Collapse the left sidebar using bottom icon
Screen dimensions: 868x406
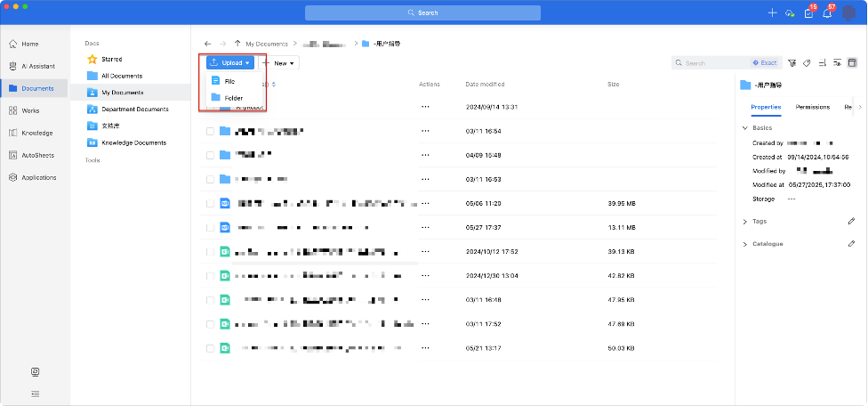click(x=35, y=393)
